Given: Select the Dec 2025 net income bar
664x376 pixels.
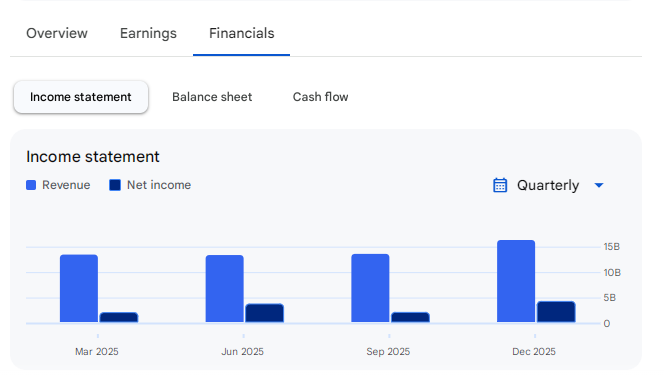Looking at the screenshot, I should click(556, 312).
